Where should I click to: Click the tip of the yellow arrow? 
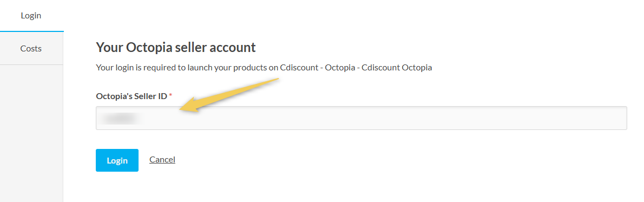click(182, 110)
